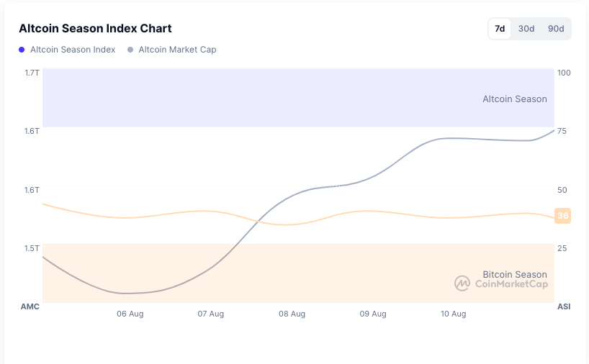
Task: Click the 09 Aug date marker
Action: (x=373, y=314)
